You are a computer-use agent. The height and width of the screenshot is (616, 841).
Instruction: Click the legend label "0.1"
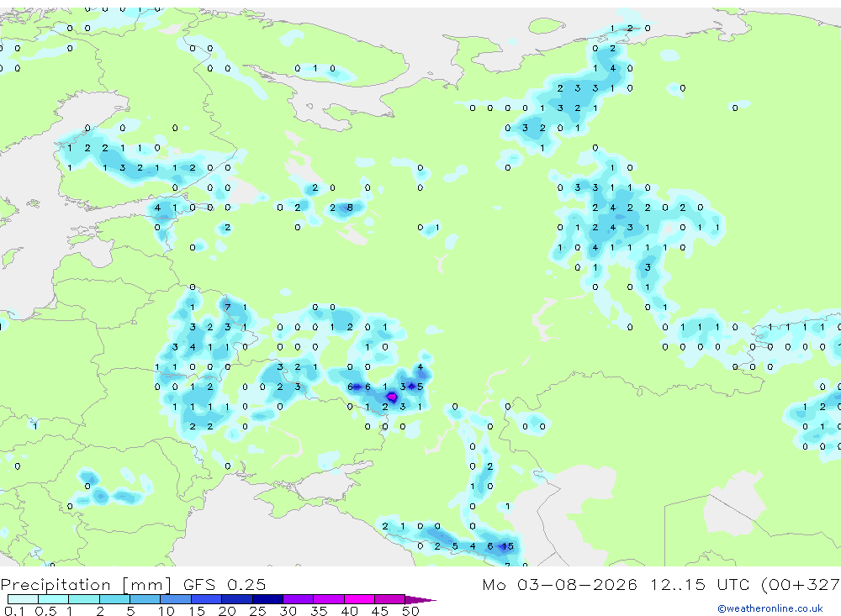(15, 611)
